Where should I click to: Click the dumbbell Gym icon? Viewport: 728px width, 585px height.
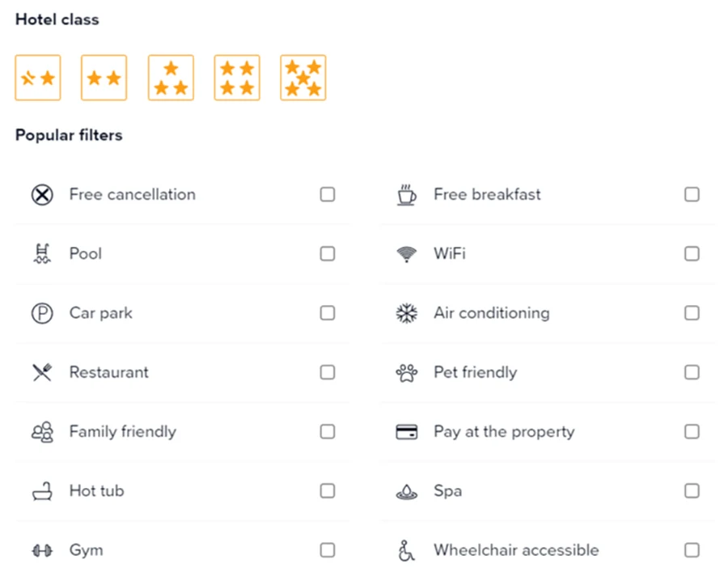point(42,551)
